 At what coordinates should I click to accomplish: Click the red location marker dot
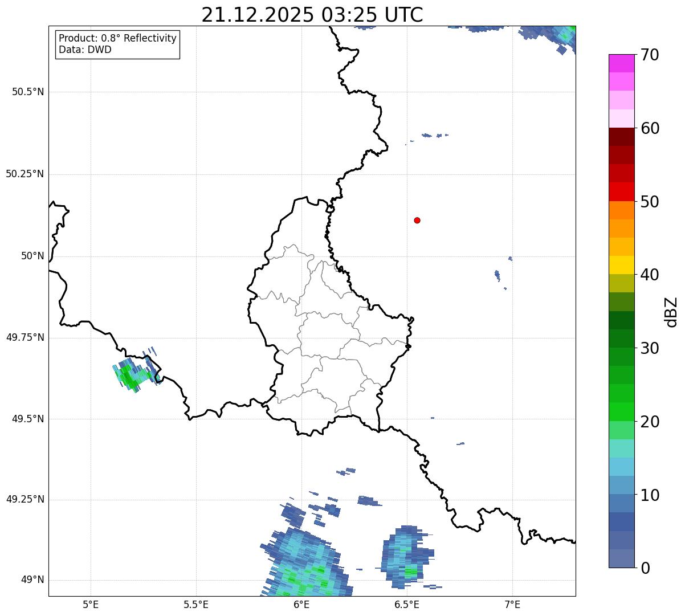tap(417, 220)
